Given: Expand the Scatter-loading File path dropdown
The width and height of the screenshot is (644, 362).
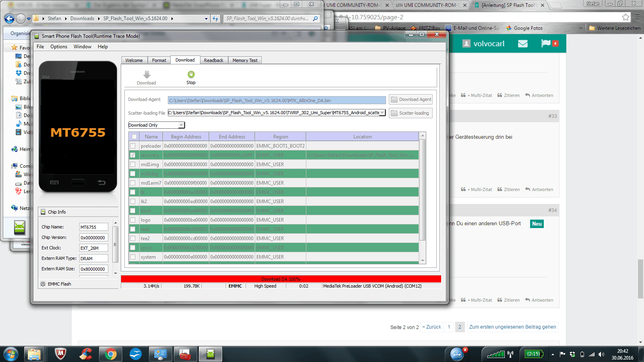Looking at the screenshot, I should point(382,113).
